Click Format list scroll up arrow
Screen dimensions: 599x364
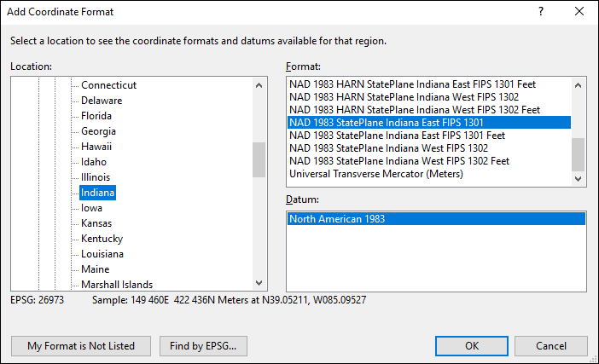578,85
